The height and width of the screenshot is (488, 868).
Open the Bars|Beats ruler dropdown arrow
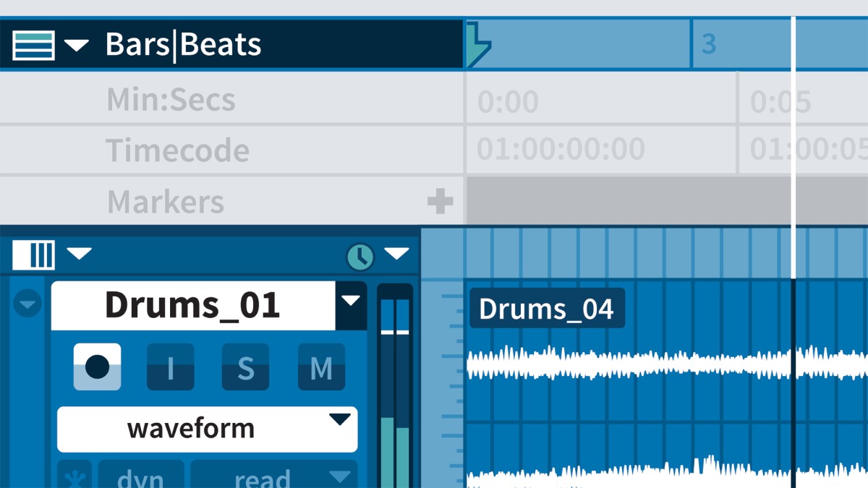coord(77,46)
